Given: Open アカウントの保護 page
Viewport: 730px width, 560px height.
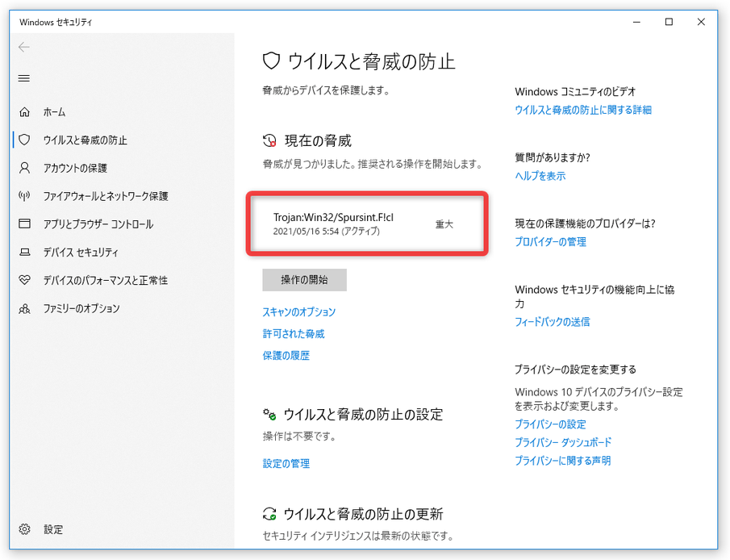Looking at the screenshot, I should tap(75, 168).
